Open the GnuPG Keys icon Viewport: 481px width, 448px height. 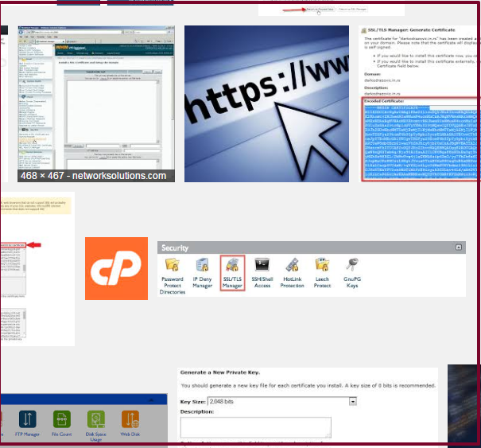[x=352, y=267]
